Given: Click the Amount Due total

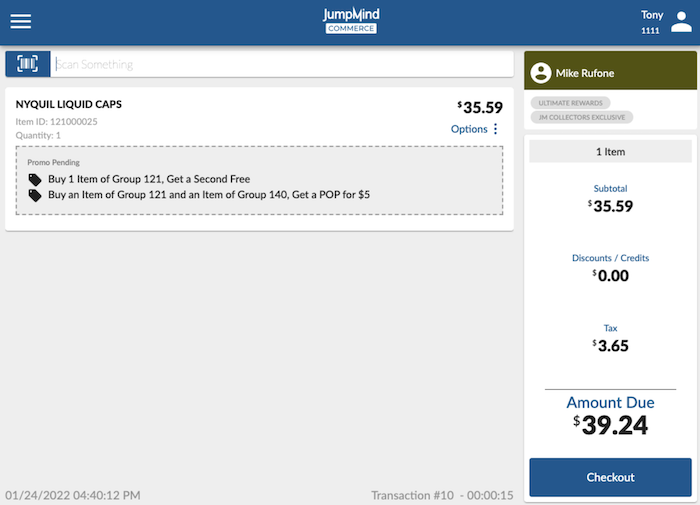Looking at the screenshot, I should pos(610,415).
